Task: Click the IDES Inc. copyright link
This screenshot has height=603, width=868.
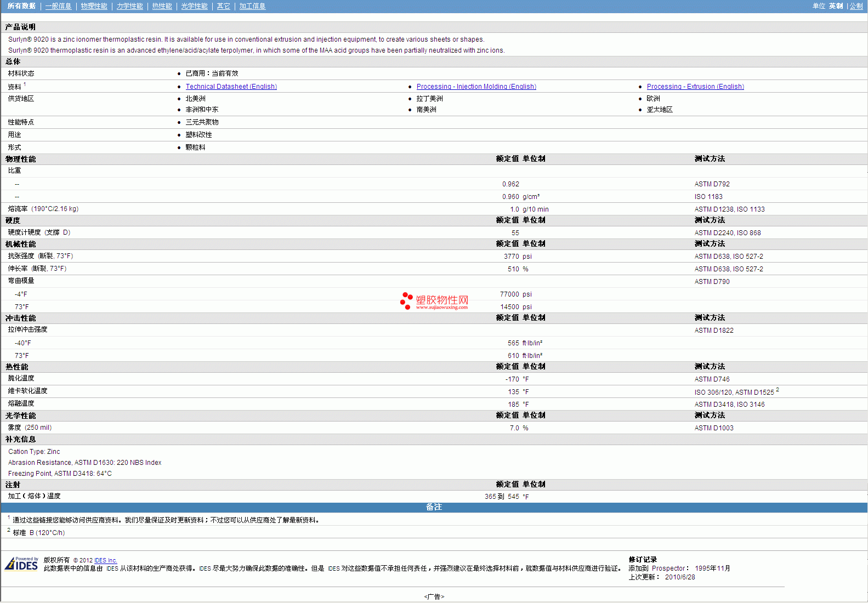Action: (105, 560)
